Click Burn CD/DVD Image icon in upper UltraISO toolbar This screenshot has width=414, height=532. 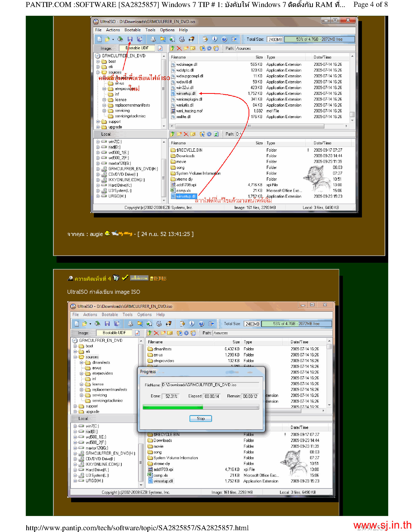[x=192, y=39]
